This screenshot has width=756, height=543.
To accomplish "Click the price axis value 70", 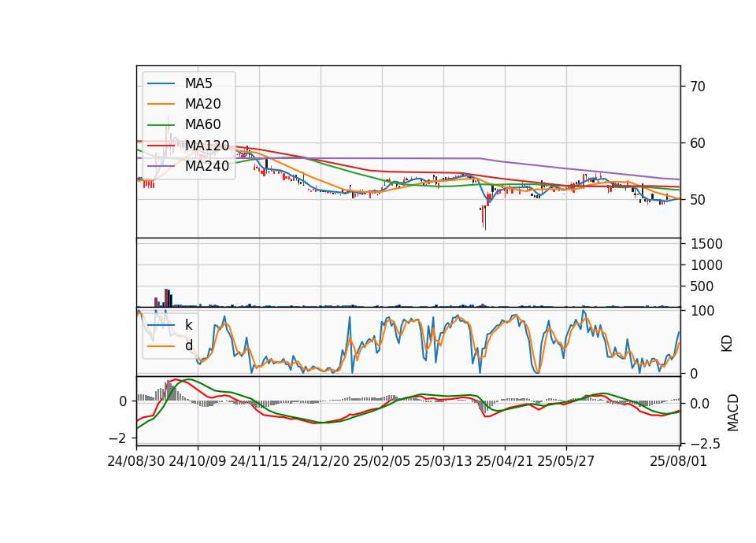I will coord(697,87).
